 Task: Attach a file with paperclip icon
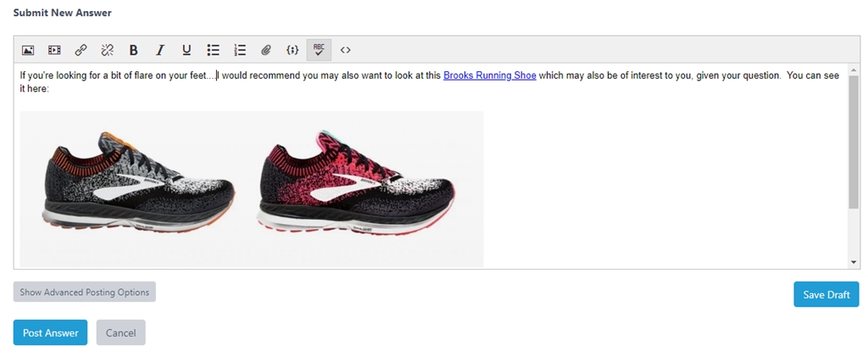pos(266,50)
